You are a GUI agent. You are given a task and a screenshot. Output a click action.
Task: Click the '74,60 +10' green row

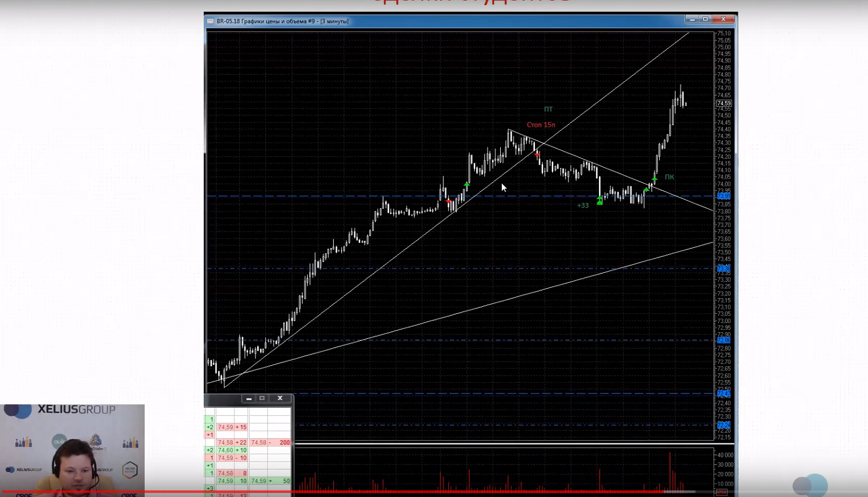click(232, 450)
